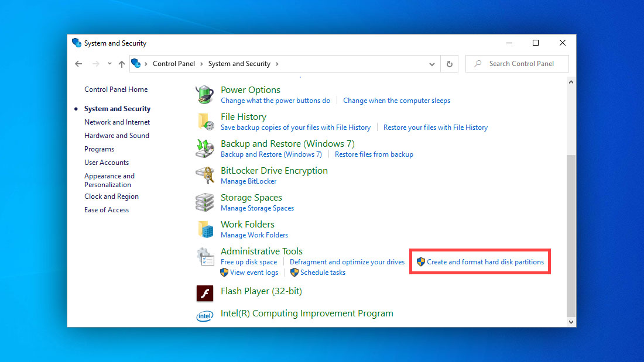
Task: Click the BitLocker lock and key icon
Action: [204, 175]
